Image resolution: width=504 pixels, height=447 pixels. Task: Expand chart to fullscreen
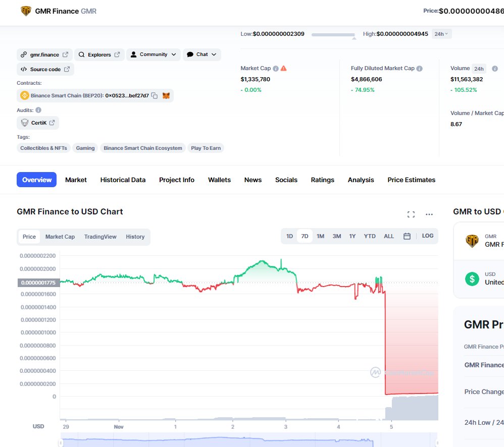point(411,214)
